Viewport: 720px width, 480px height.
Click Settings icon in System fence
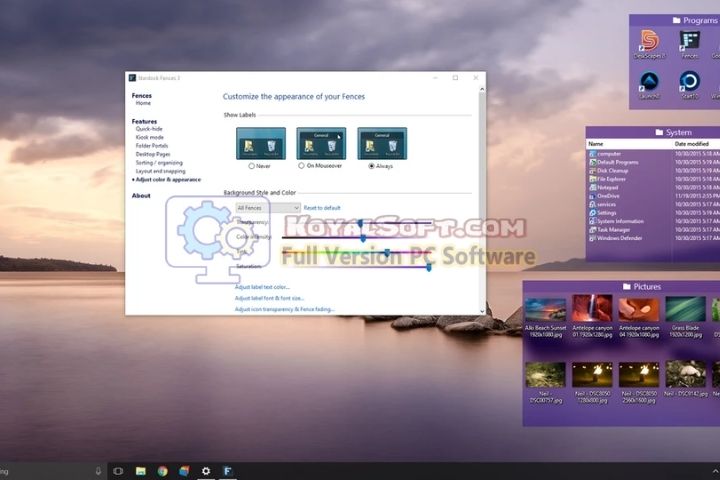click(593, 213)
